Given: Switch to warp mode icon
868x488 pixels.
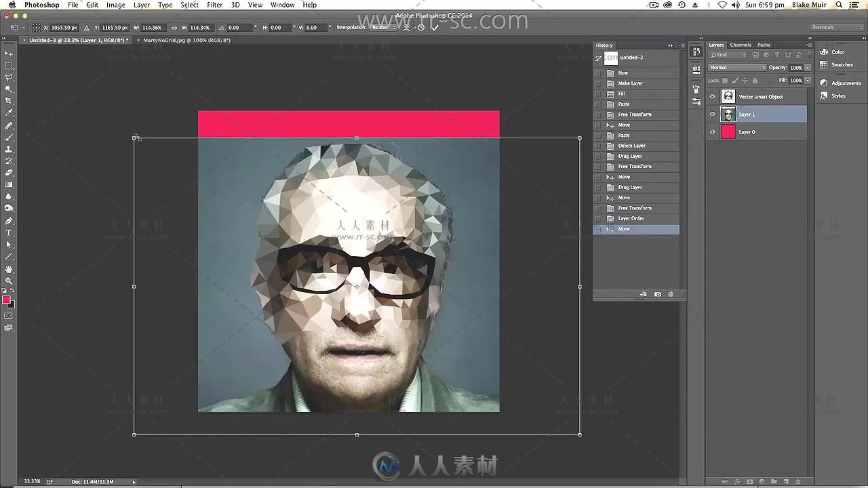Looking at the screenshot, I should click(407, 28).
